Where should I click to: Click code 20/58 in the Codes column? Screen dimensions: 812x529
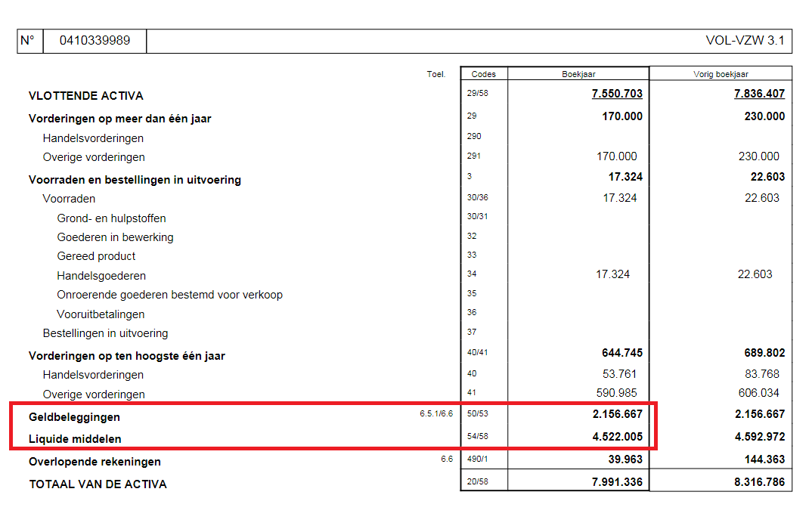478,482
